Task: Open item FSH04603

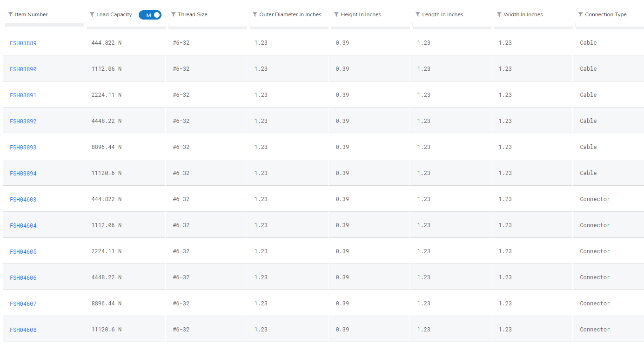Action: point(23,200)
